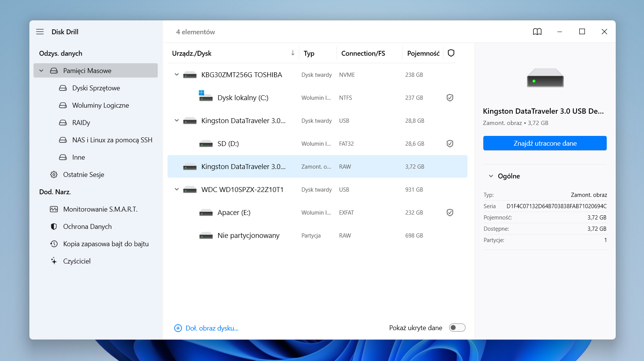This screenshot has height=361, width=644.
Task: Sort by the Typ column header
Action: click(x=309, y=53)
